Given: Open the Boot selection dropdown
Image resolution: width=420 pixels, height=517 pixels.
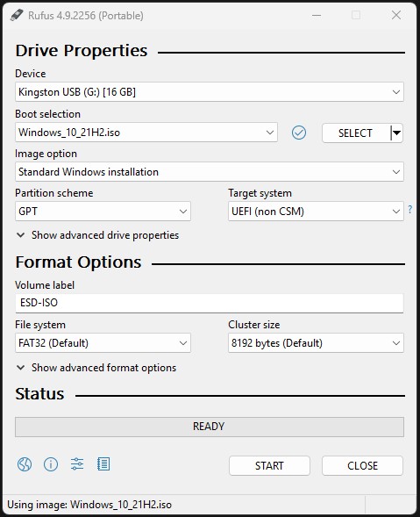Looking at the screenshot, I should [146, 133].
